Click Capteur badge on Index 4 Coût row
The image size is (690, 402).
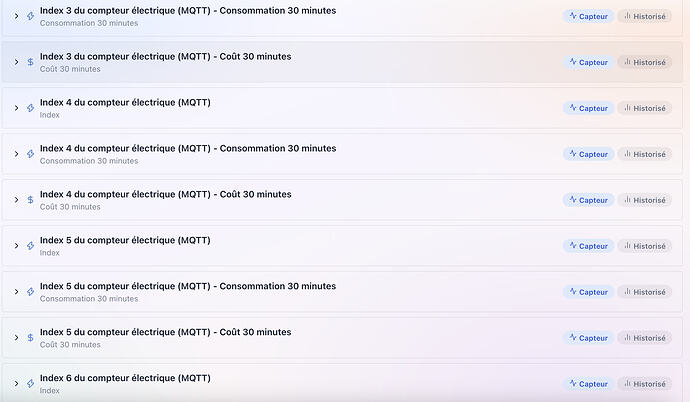pyautogui.click(x=588, y=200)
